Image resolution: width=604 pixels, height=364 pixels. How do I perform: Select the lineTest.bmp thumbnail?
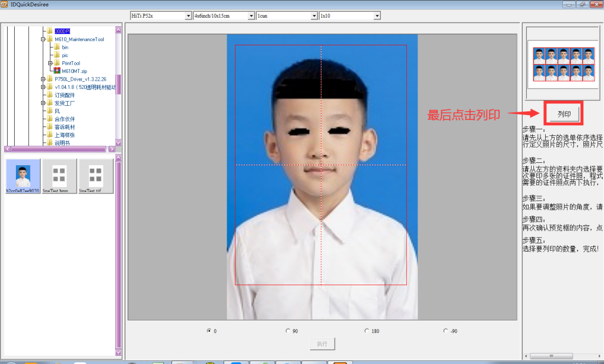(59, 176)
